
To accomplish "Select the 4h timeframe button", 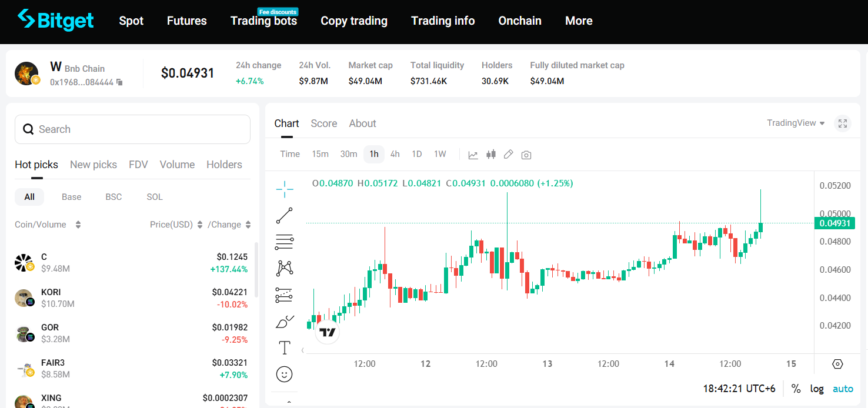I will pyautogui.click(x=395, y=154).
